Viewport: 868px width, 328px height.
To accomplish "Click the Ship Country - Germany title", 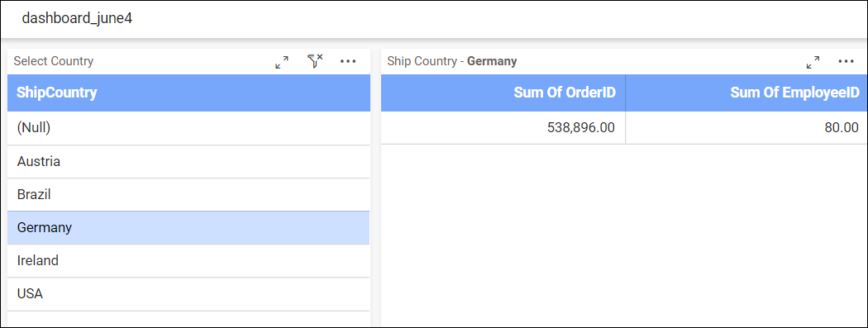I will (x=451, y=61).
